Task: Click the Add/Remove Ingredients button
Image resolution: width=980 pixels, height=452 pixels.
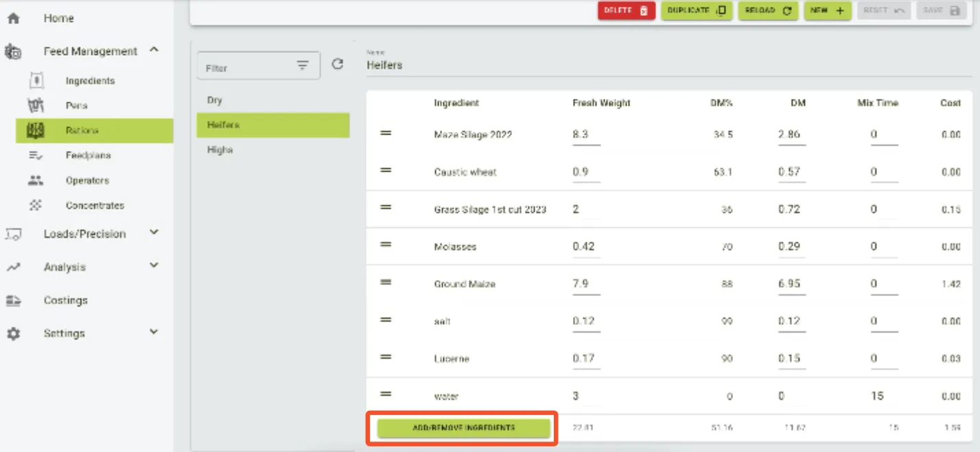Action: coord(463,428)
